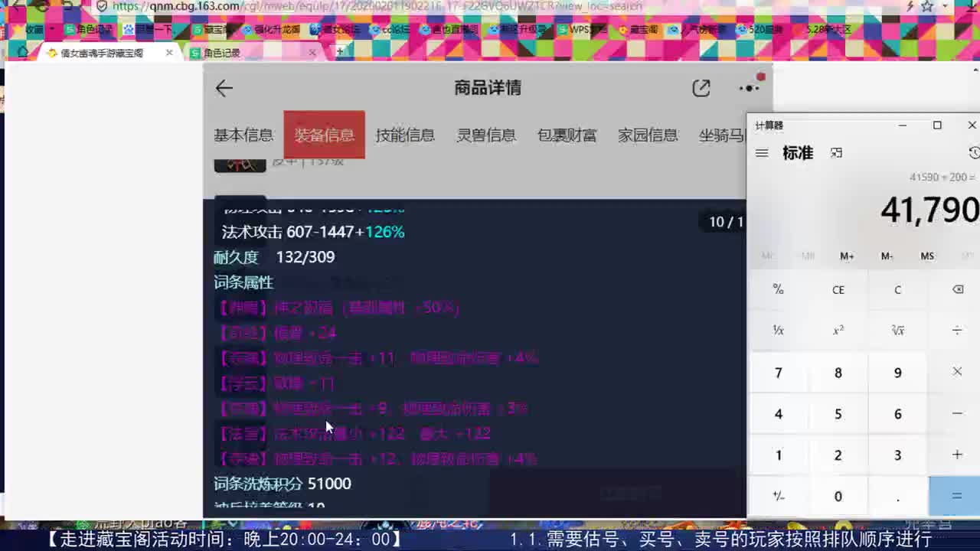Viewport: 980px width, 551px height.
Task: Open the 技能信息 tab
Action: (405, 135)
